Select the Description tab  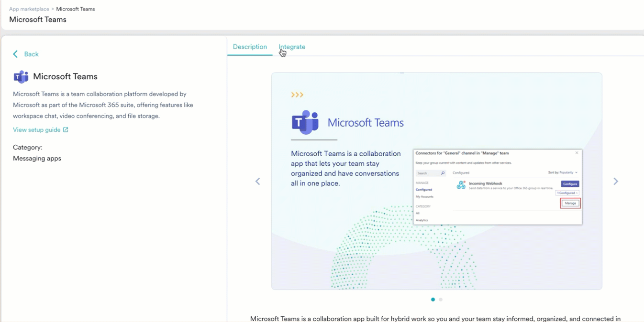click(x=250, y=47)
